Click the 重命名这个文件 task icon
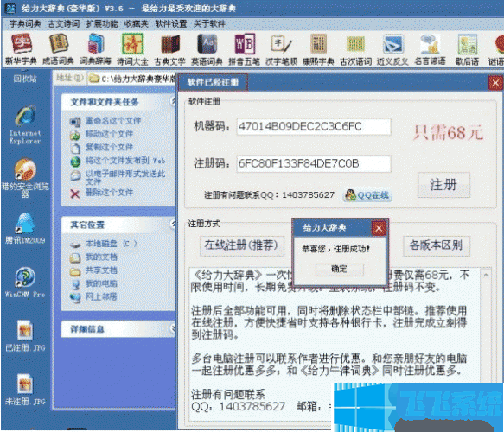504x432 pixels. coord(75,122)
